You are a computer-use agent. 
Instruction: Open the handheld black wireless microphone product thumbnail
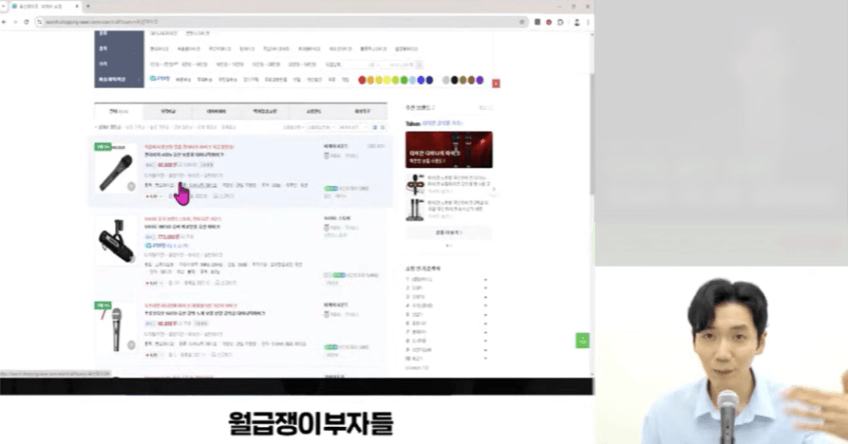[116, 170]
